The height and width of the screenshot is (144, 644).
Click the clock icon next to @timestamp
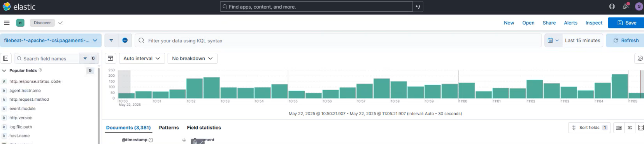click(x=151, y=140)
